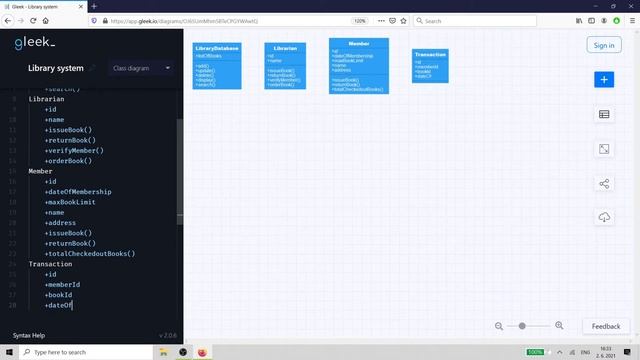Viewport: 640px width, 360px height.
Task: Open the Firefox account icon
Action: point(604,21)
